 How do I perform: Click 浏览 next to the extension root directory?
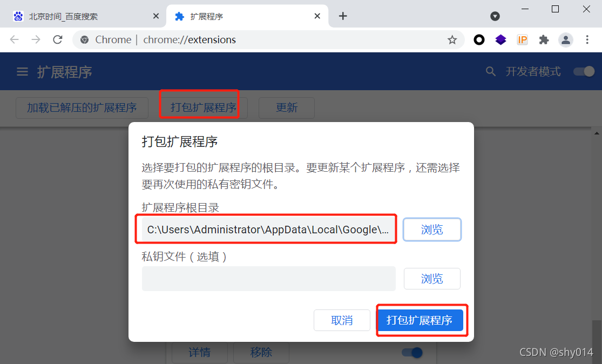(432, 230)
